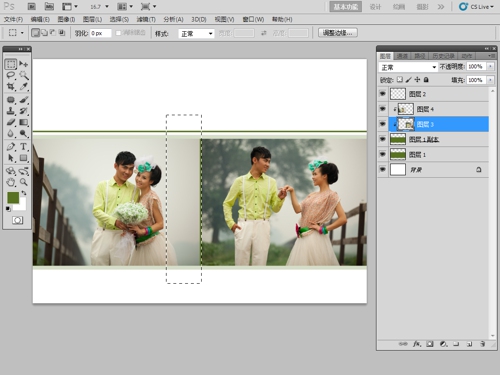Viewport: 500px width, 375px height.
Task: Swap foreground and background colors
Action: 24,193
